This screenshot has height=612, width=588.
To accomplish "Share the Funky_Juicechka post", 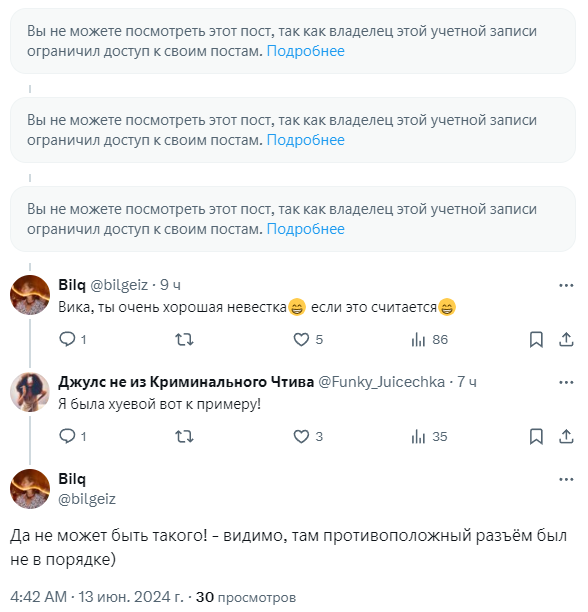I will pos(566,436).
